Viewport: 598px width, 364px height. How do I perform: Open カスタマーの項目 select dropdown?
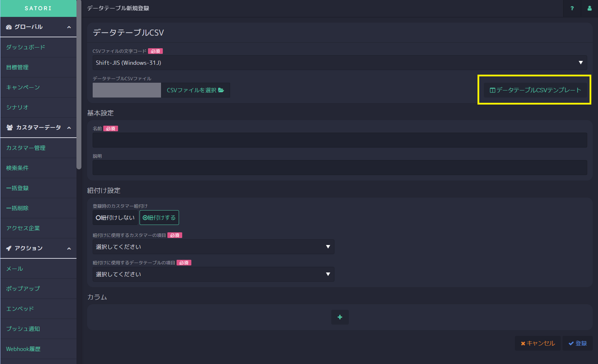(214, 247)
